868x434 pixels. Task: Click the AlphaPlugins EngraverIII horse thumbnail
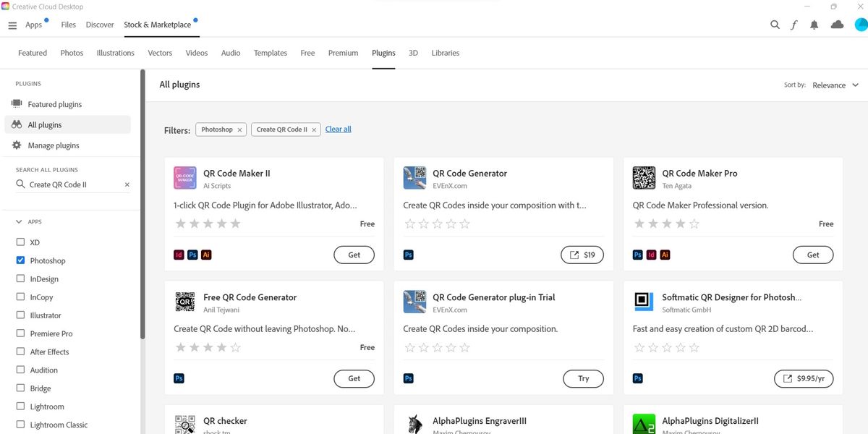pyautogui.click(x=414, y=424)
